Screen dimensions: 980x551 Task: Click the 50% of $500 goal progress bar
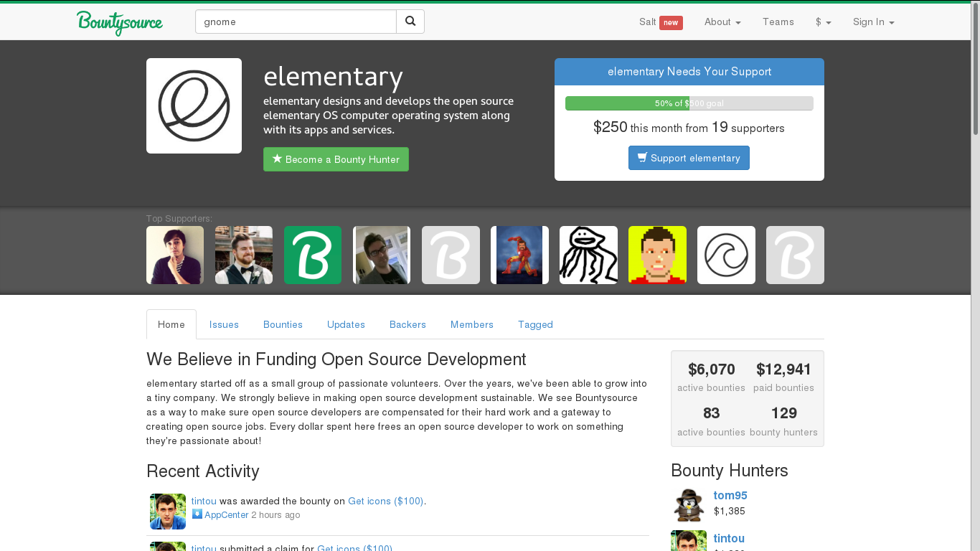coord(689,103)
